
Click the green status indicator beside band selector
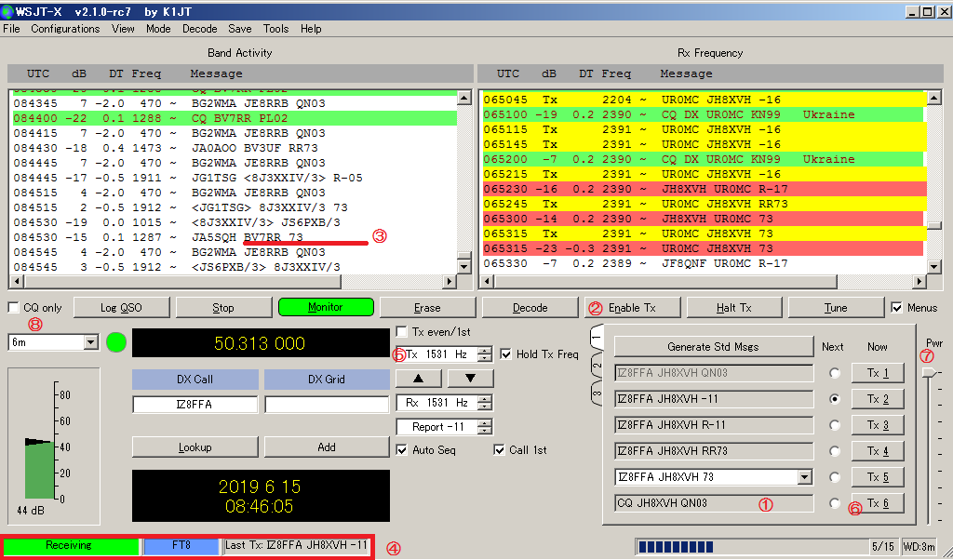click(x=116, y=342)
